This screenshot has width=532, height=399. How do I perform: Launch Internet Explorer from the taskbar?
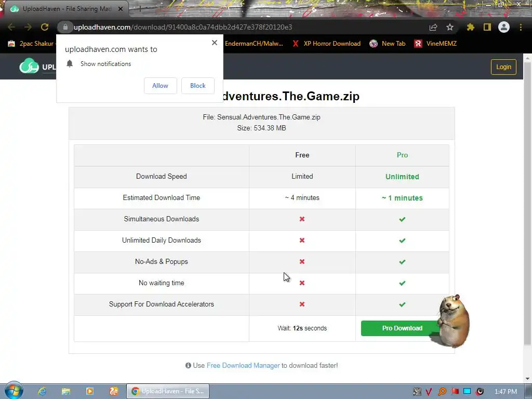pyautogui.click(x=42, y=391)
